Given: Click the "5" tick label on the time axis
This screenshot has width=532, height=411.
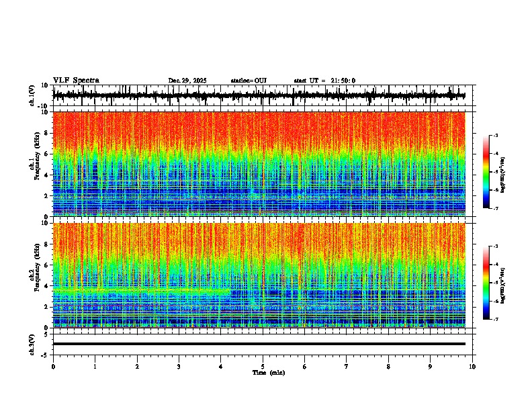Looking at the screenshot, I should pos(263,367).
